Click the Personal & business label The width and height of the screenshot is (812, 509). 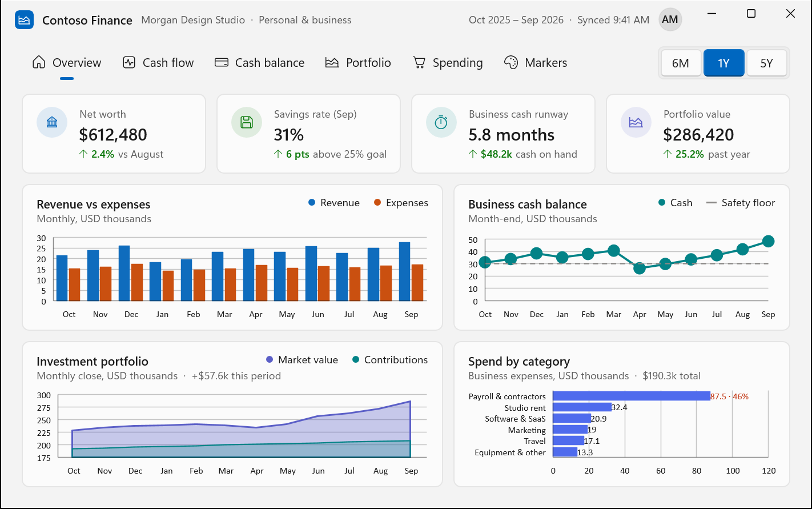pos(305,20)
